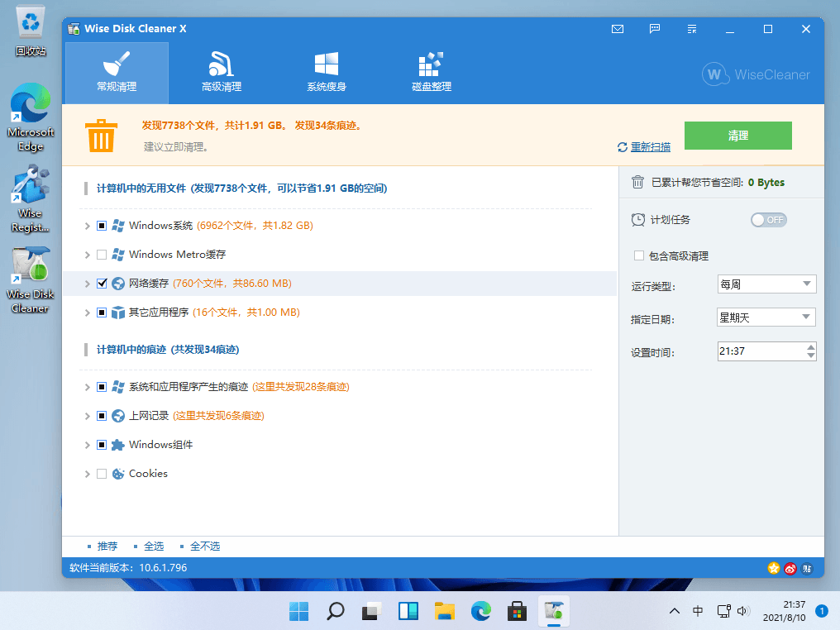Click the 全选 link
The image size is (840, 630).
[154, 546]
